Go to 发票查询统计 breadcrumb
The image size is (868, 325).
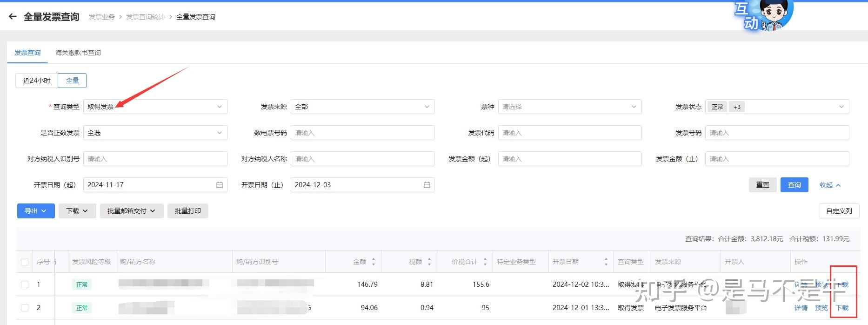click(146, 17)
